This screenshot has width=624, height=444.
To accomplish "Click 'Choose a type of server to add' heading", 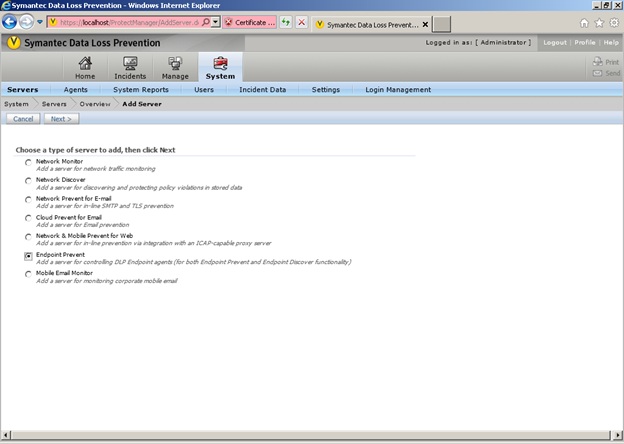I will click(96, 150).
